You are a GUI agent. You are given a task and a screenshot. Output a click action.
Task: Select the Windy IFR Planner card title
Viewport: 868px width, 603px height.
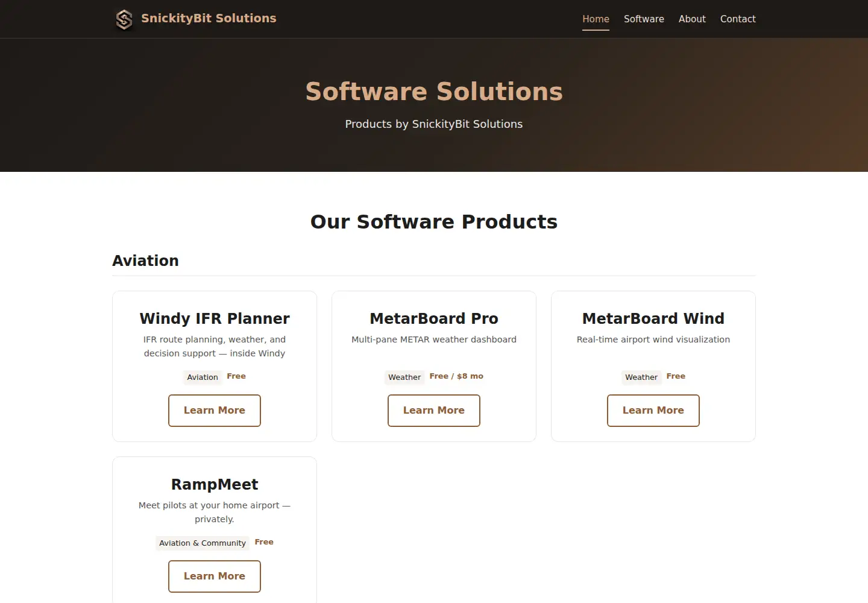[215, 318]
